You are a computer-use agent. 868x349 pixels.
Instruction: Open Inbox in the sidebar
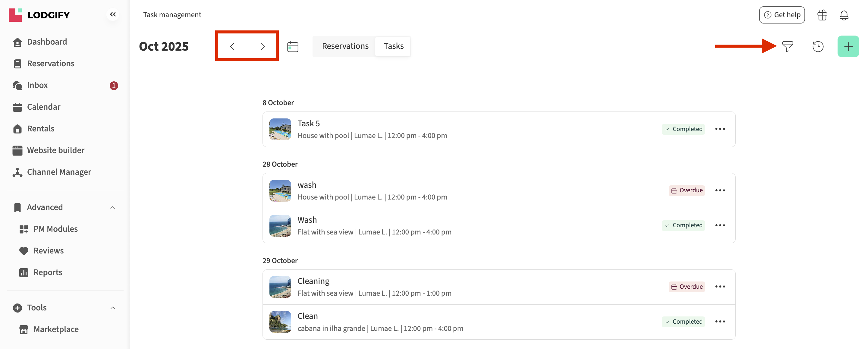[37, 85]
